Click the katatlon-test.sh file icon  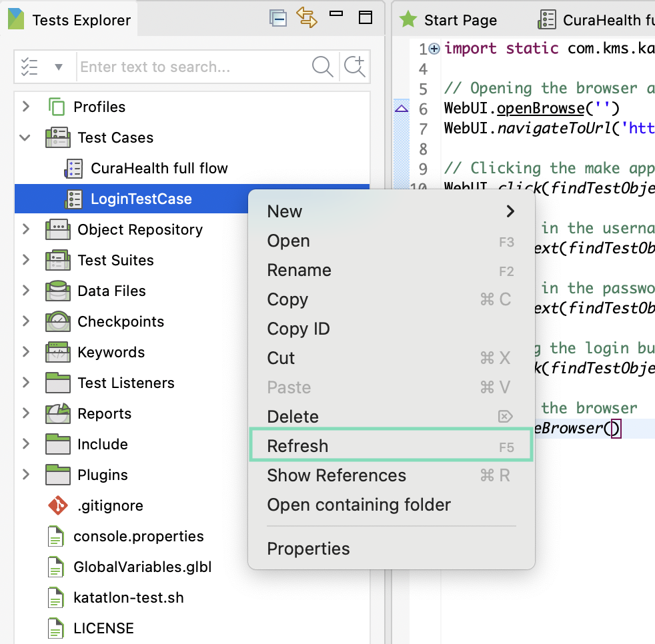pos(56,597)
